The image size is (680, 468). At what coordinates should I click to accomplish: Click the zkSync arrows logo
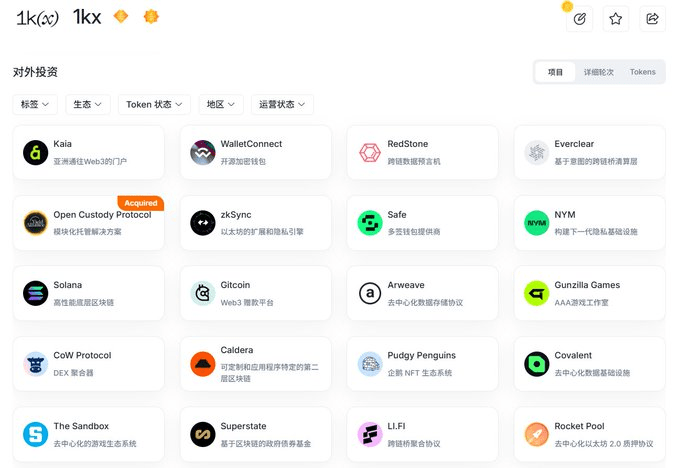pos(203,223)
